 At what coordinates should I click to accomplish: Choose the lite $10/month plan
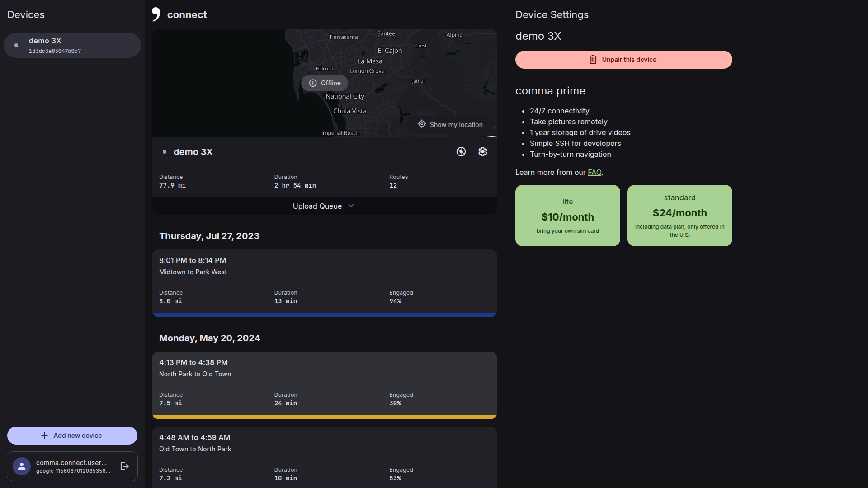click(x=567, y=216)
